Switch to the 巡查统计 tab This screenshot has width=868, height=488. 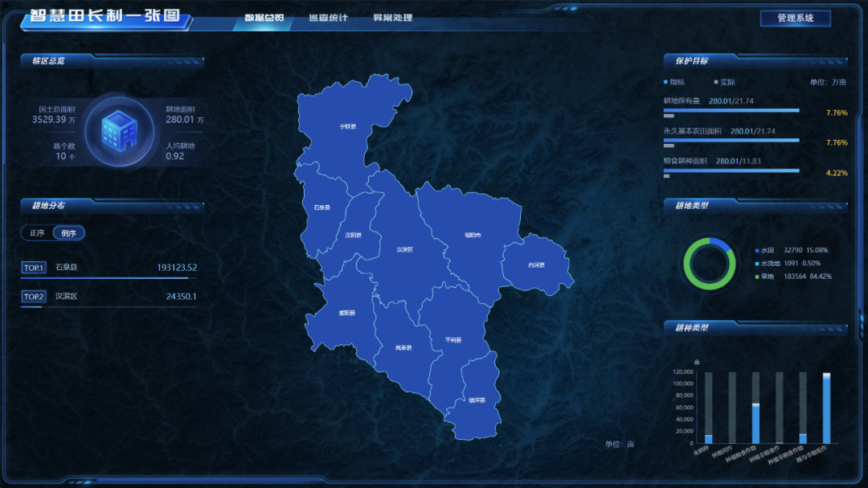(x=328, y=18)
